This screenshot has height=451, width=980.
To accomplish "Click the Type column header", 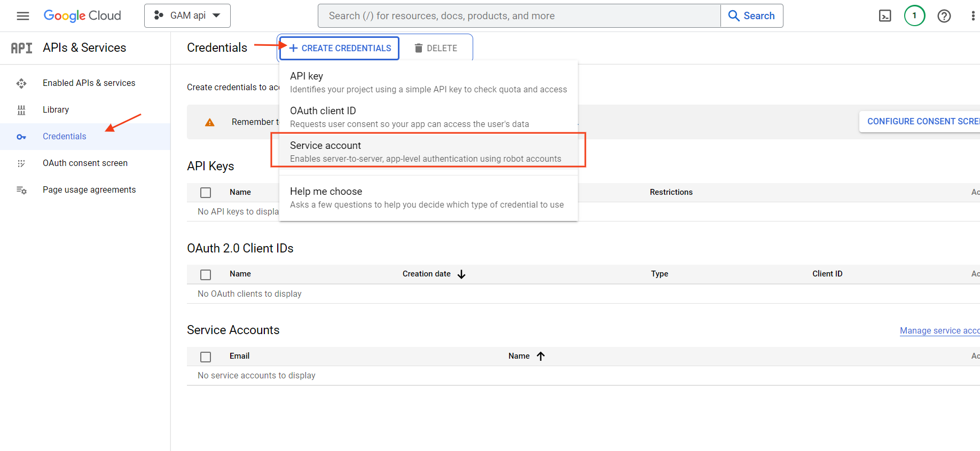I will coord(660,274).
